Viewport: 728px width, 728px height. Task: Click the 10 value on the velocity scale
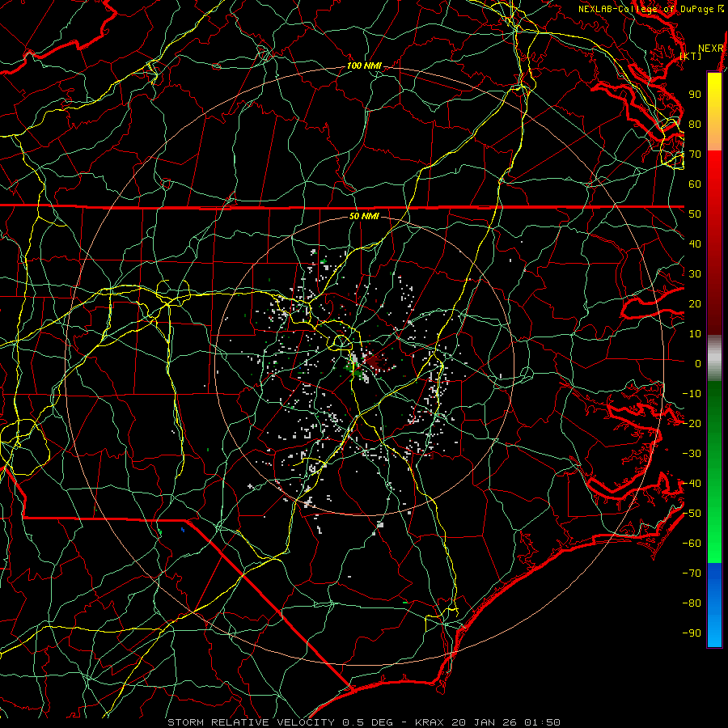click(695, 334)
